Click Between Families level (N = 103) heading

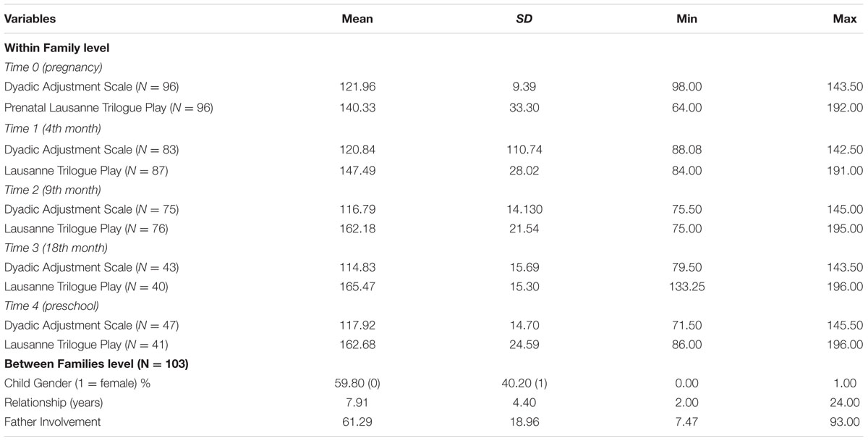coord(97,364)
